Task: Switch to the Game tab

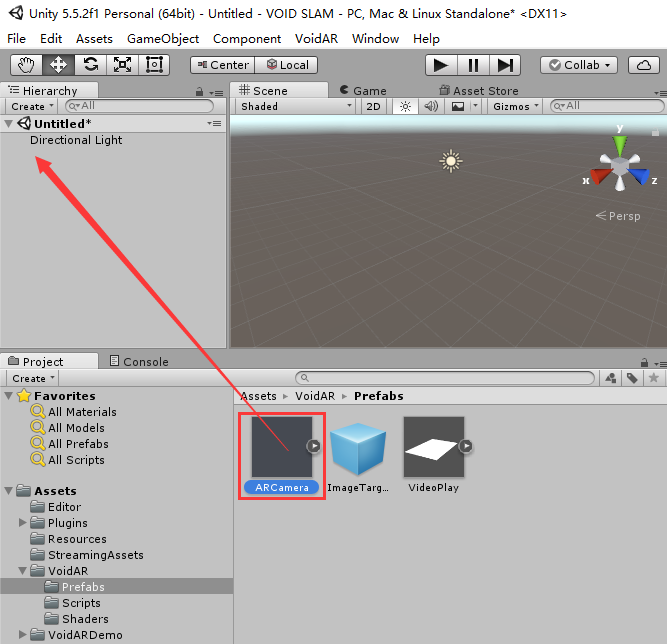Action: coord(363,91)
